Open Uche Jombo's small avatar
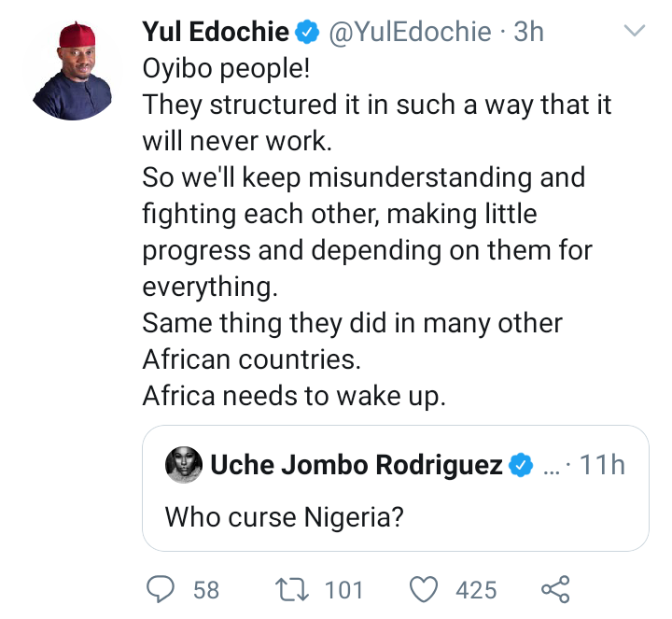 (184, 464)
